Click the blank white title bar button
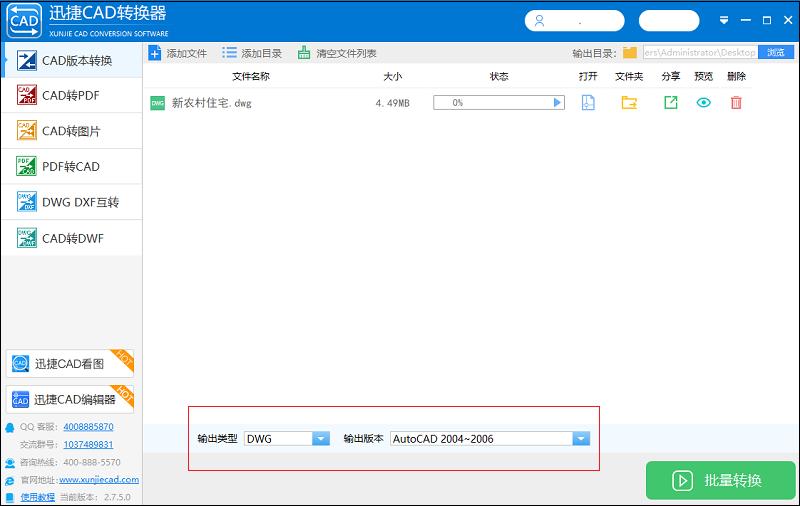800x506 pixels. [x=669, y=21]
